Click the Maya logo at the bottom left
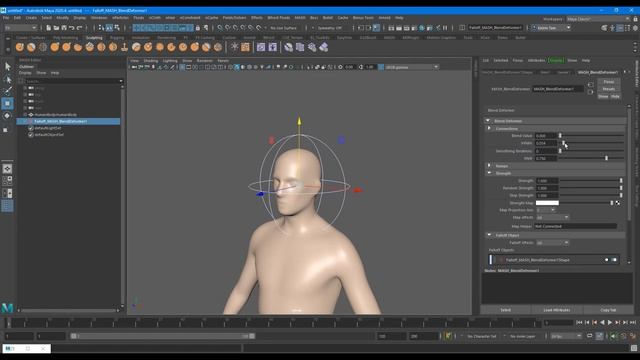 point(7,308)
